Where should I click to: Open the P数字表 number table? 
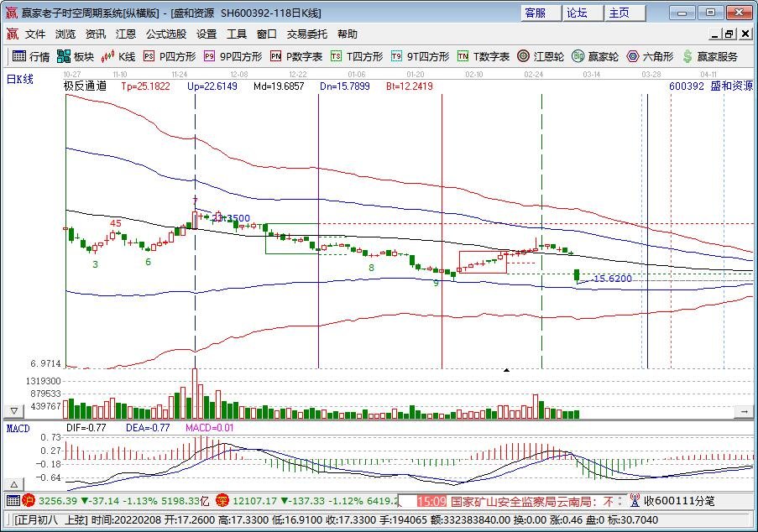coord(295,56)
